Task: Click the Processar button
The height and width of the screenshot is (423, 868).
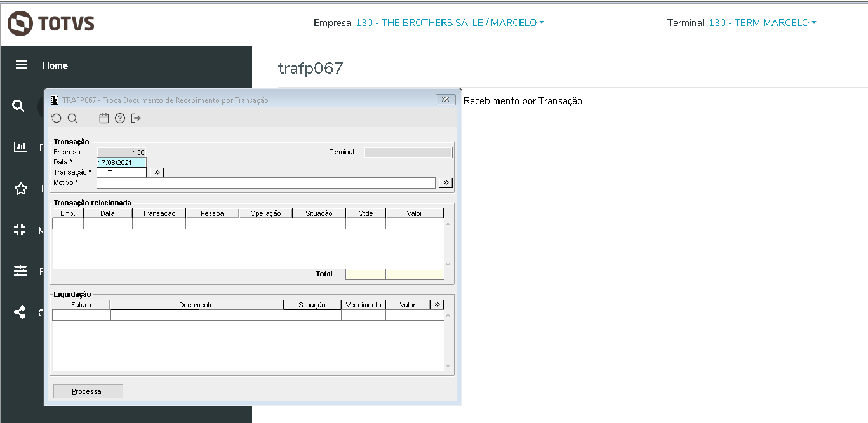Action: (88, 391)
